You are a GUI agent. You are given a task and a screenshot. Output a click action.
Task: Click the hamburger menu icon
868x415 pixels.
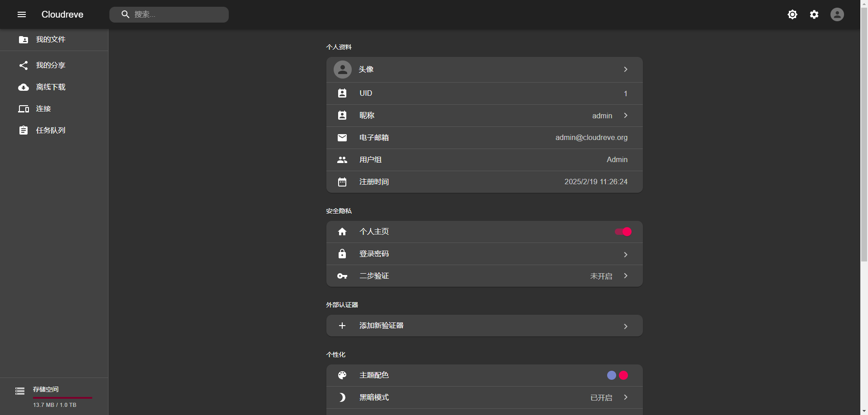(x=22, y=14)
